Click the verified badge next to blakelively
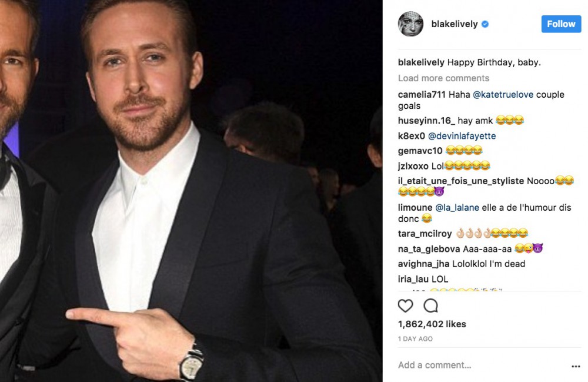The width and height of the screenshot is (588, 382). (486, 25)
